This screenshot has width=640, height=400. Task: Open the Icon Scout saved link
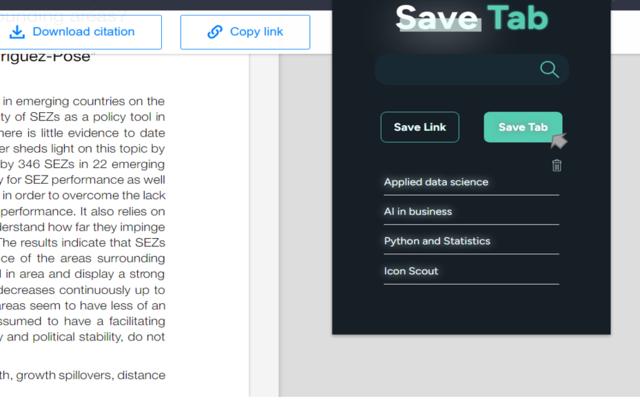(x=411, y=271)
